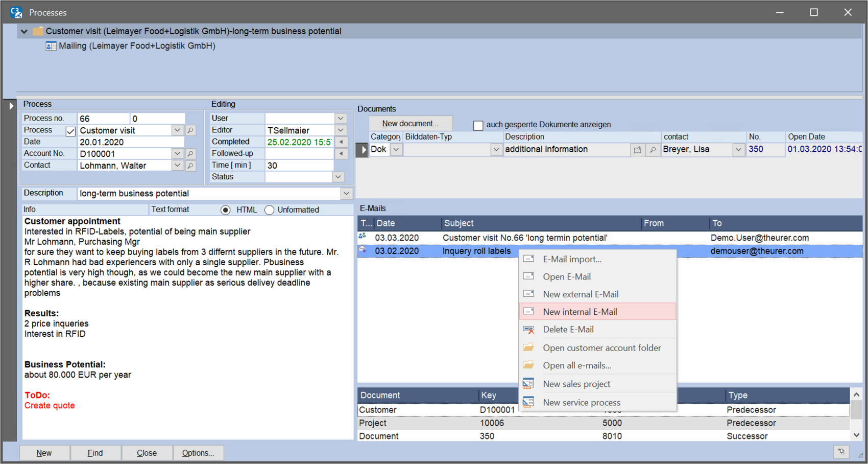The image size is (868, 464).
Task: Click the Close button at the bottom
Action: [x=147, y=453]
